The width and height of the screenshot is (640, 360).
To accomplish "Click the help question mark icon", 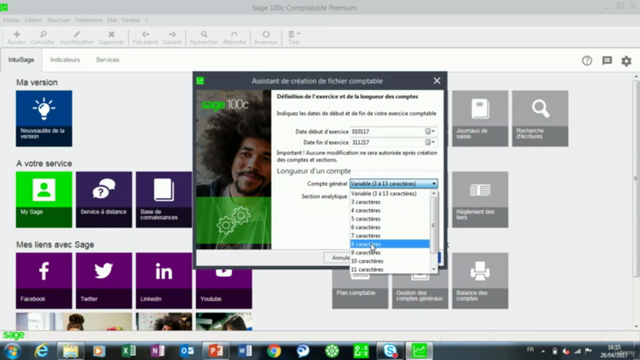I will (587, 61).
